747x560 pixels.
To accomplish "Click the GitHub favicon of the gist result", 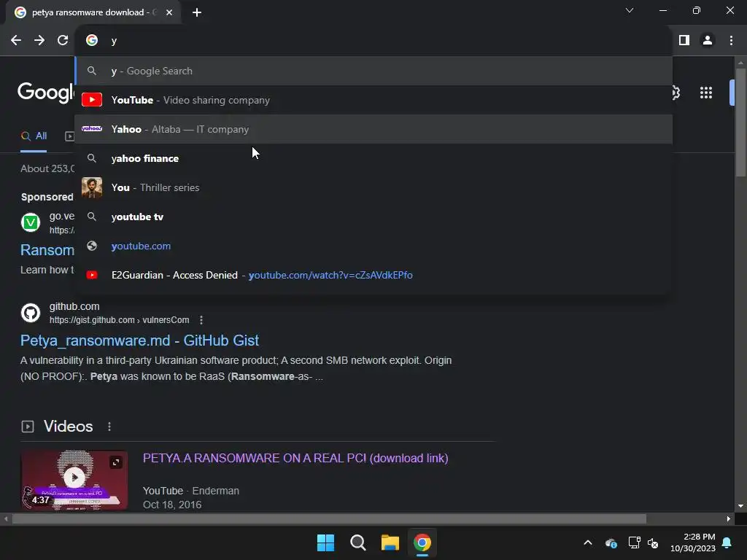I will (31, 313).
